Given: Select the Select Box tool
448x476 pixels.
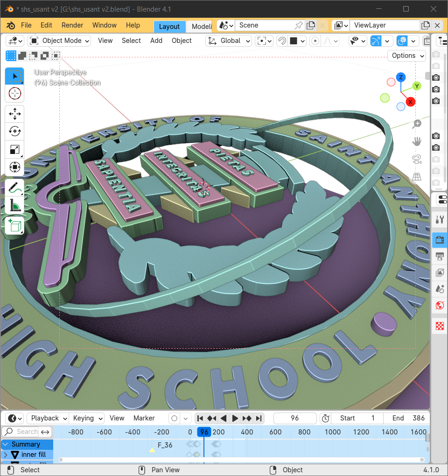Looking at the screenshot, I should pyautogui.click(x=14, y=76).
